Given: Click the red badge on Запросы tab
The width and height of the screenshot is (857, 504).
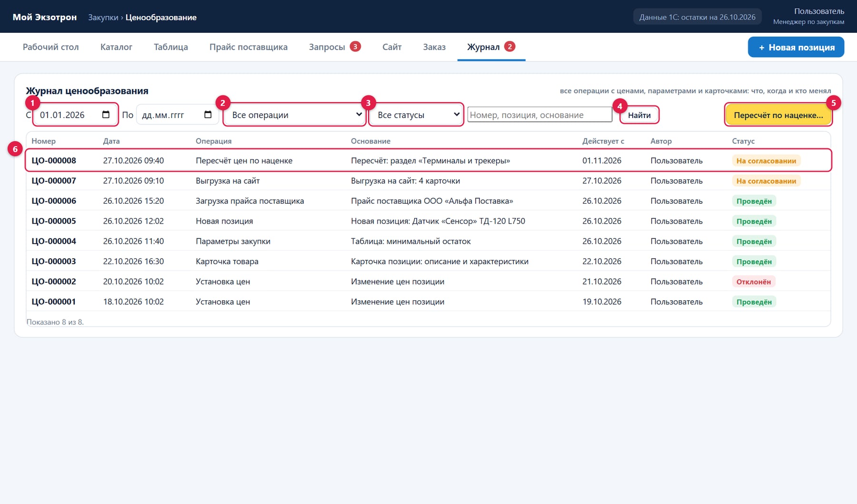Looking at the screenshot, I should pyautogui.click(x=355, y=47).
